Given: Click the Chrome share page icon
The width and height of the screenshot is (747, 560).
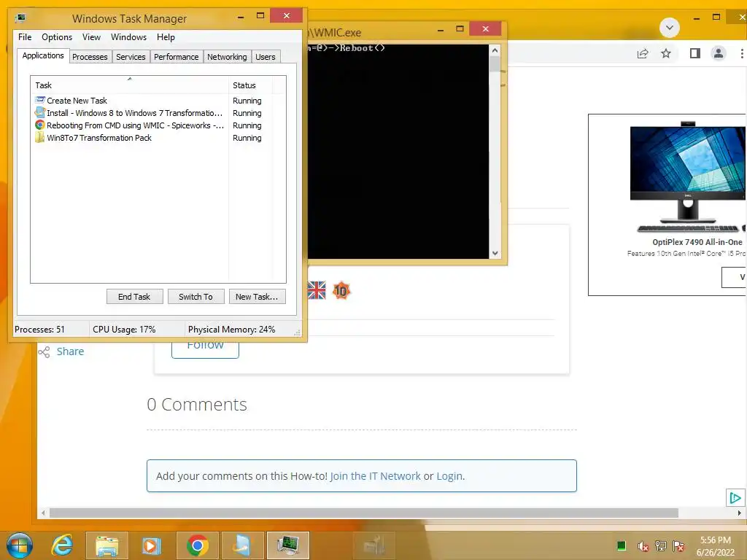Looking at the screenshot, I should (643, 53).
